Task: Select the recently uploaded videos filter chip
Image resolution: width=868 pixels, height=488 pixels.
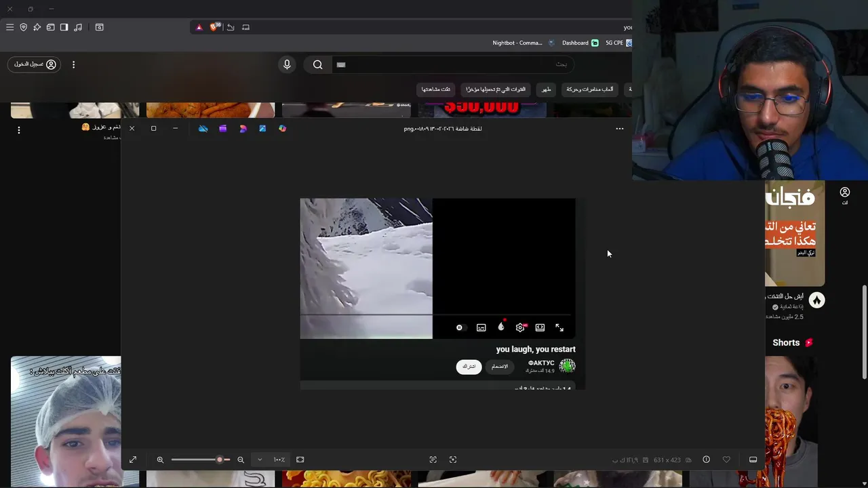Action: click(496, 89)
